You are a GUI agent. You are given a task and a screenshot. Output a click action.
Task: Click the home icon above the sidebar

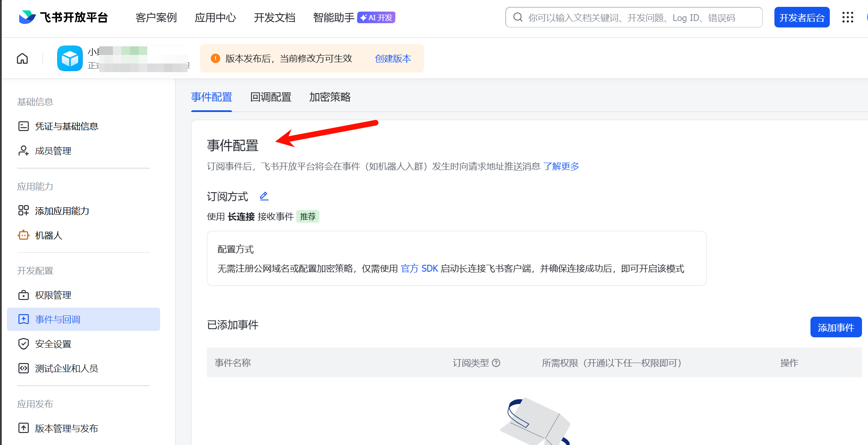point(22,58)
